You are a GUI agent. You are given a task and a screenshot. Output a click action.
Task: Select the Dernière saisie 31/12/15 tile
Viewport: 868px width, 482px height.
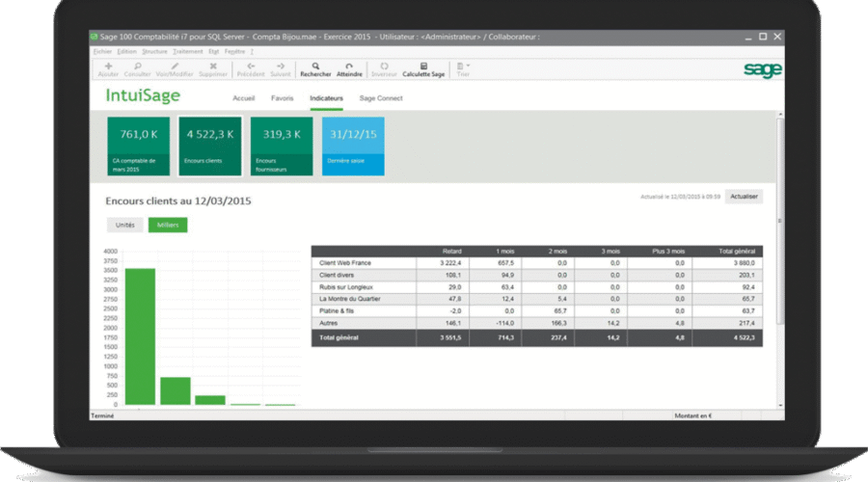(353, 147)
